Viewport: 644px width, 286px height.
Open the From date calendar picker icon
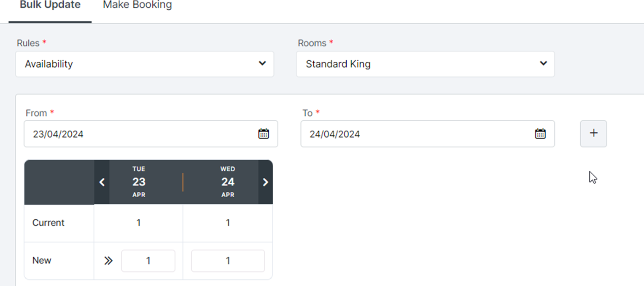(x=264, y=134)
